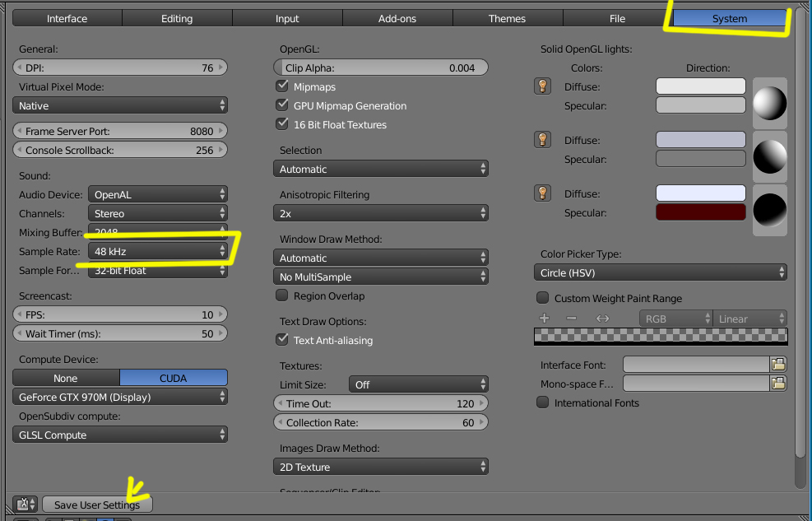Viewport: 812px width, 521px height.
Task: Open Audio Device OpenAL dropdown
Action: (158, 195)
